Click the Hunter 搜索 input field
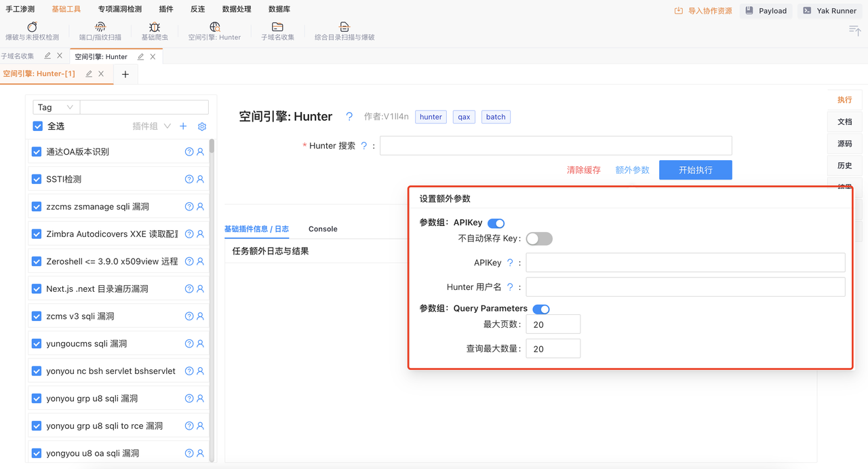The image size is (868, 469). [555, 146]
